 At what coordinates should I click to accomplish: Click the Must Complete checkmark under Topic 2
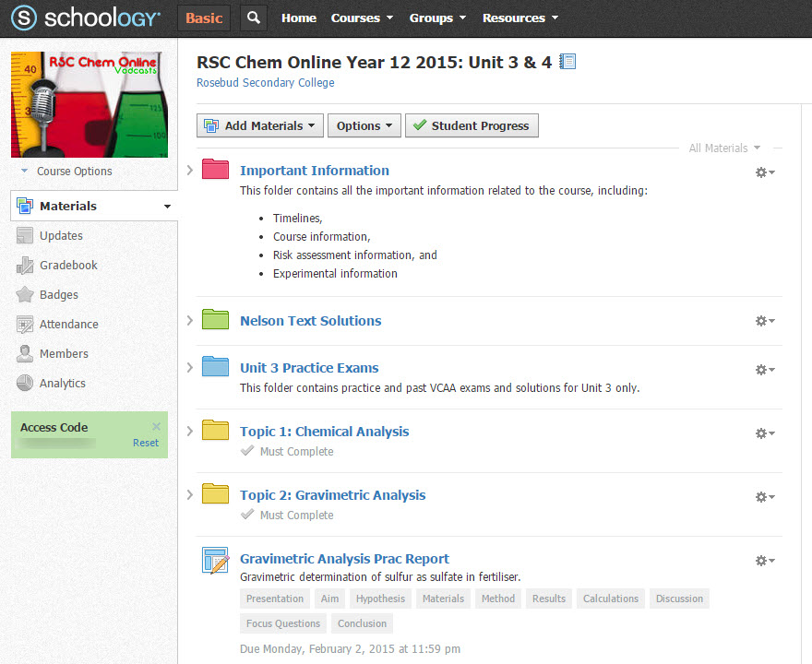(247, 514)
